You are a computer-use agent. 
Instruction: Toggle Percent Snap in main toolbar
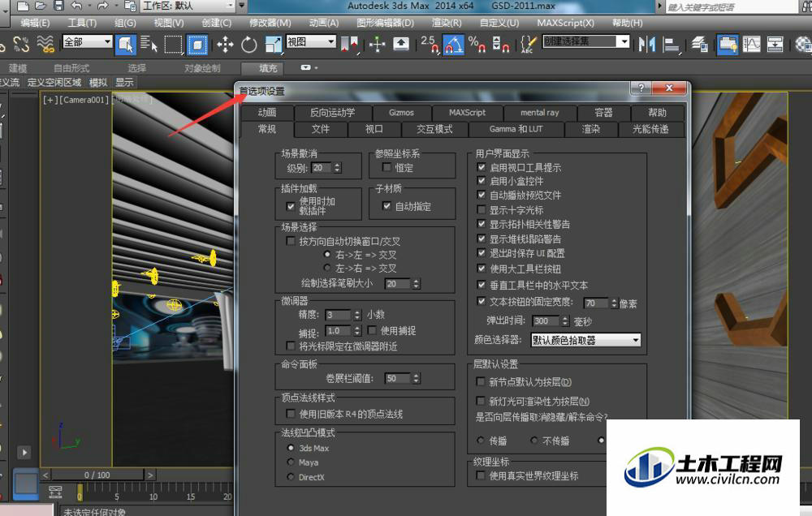coord(476,45)
